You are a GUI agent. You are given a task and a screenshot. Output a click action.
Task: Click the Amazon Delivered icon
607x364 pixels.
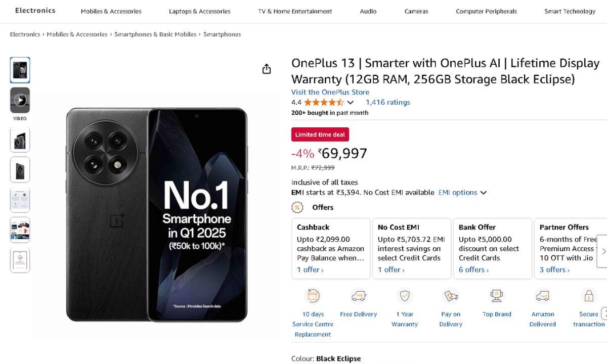click(x=543, y=296)
